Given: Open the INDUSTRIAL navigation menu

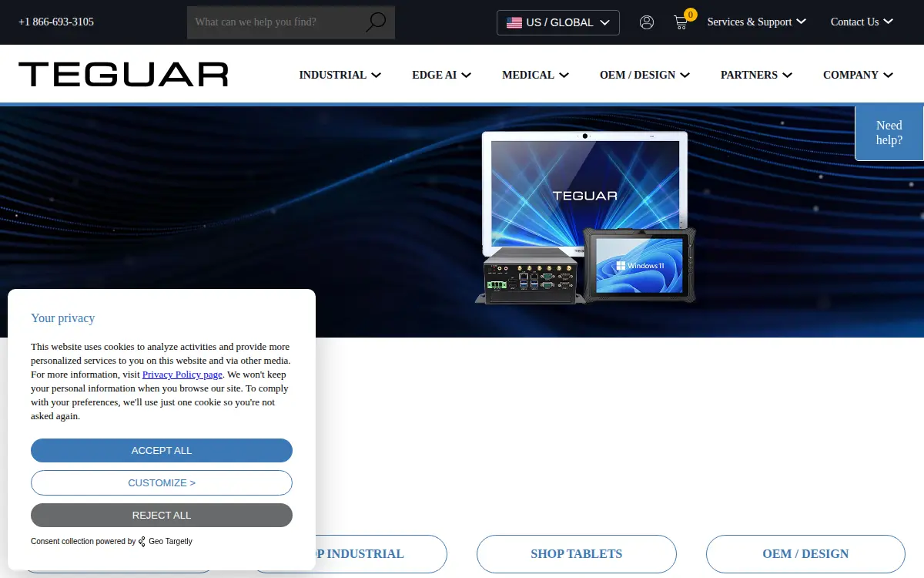Looking at the screenshot, I should click(340, 75).
